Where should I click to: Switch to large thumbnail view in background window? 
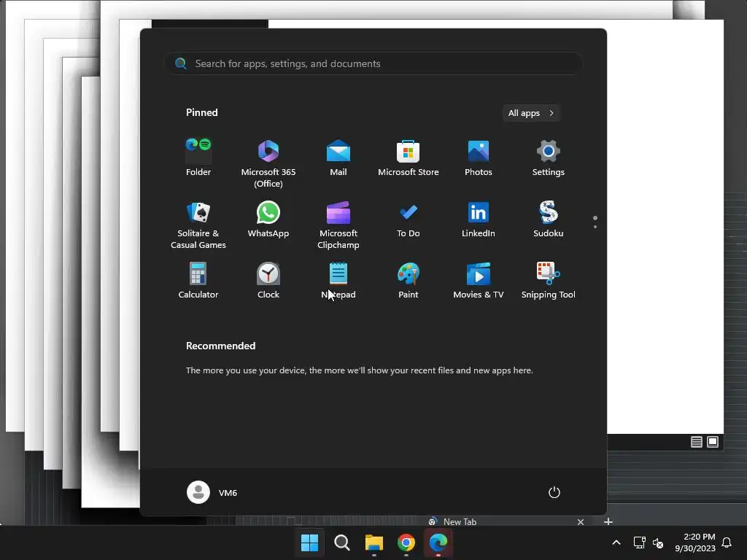tap(713, 442)
